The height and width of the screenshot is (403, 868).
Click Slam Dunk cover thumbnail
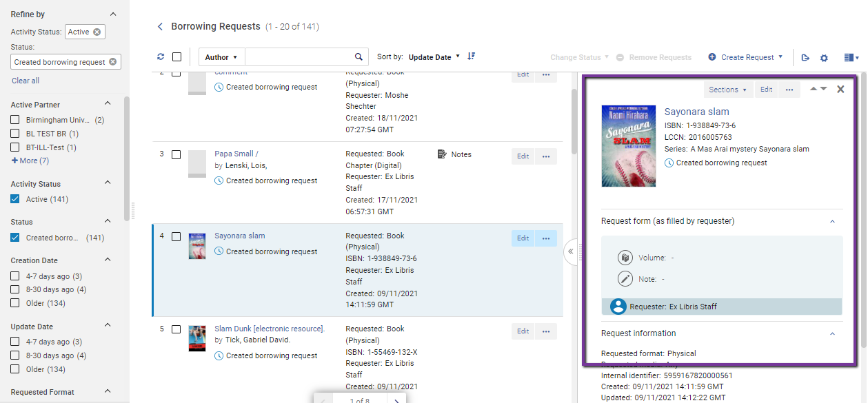click(x=197, y=339)
